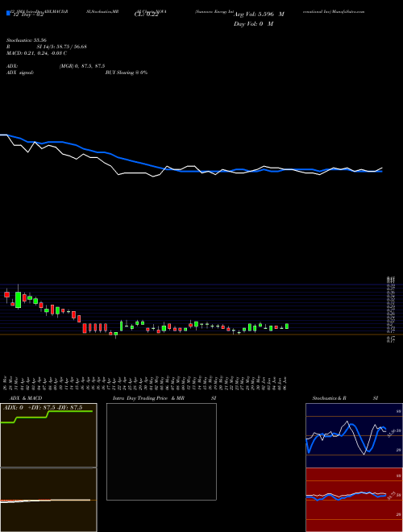Click the tall green candlestick near chart start
Image resolution: width=403 pixels, height=532 pixels.
pos(18,300)
